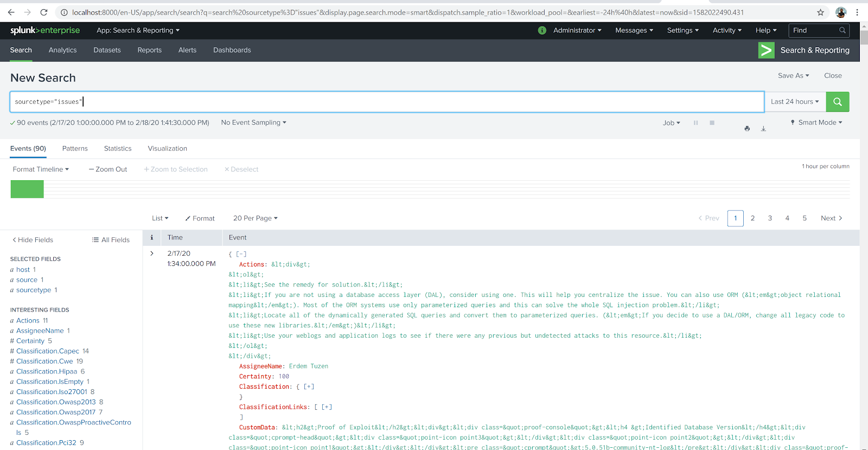Image resolution: width=868 pixels, height=450 pixels.
Task: Click the splunk>enterprise logo
Action: coord(45,30)
